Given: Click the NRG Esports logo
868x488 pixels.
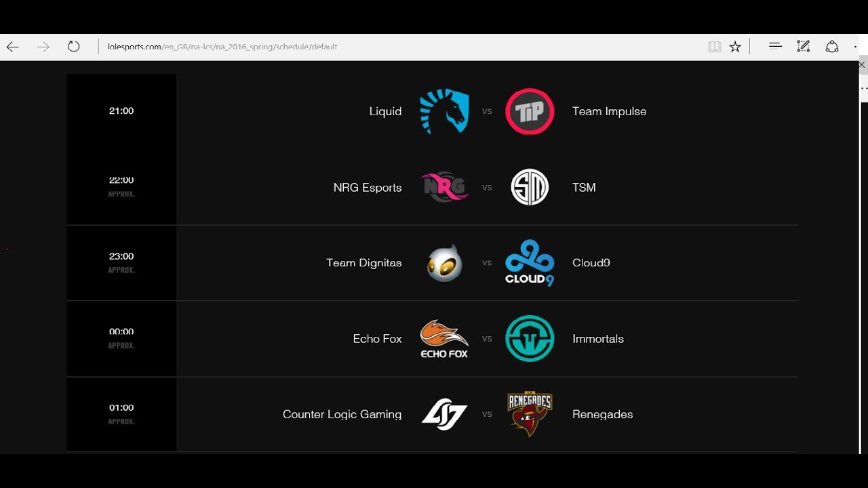Looking at the screenshot, I should (444, 187).
